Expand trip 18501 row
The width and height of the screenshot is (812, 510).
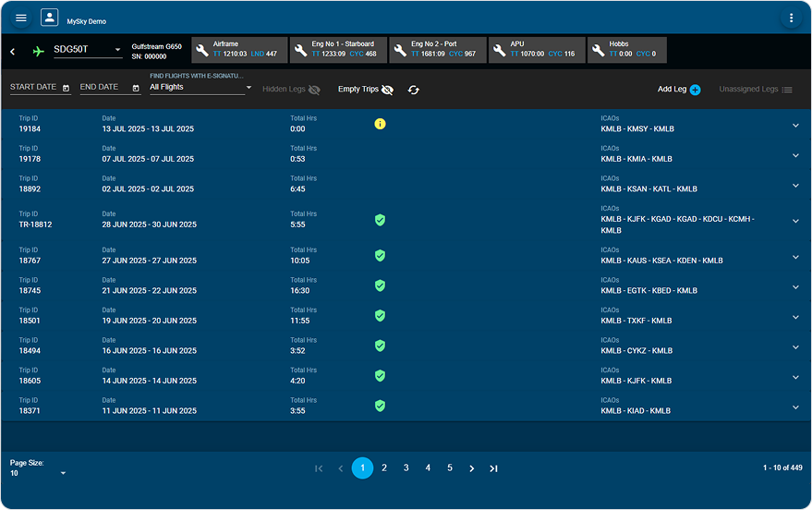point(795,317)
